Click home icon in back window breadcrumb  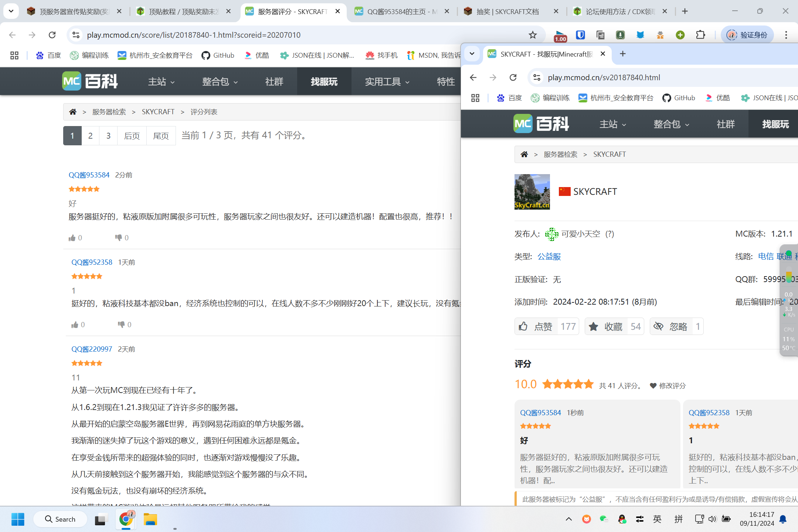click(73, 112)
